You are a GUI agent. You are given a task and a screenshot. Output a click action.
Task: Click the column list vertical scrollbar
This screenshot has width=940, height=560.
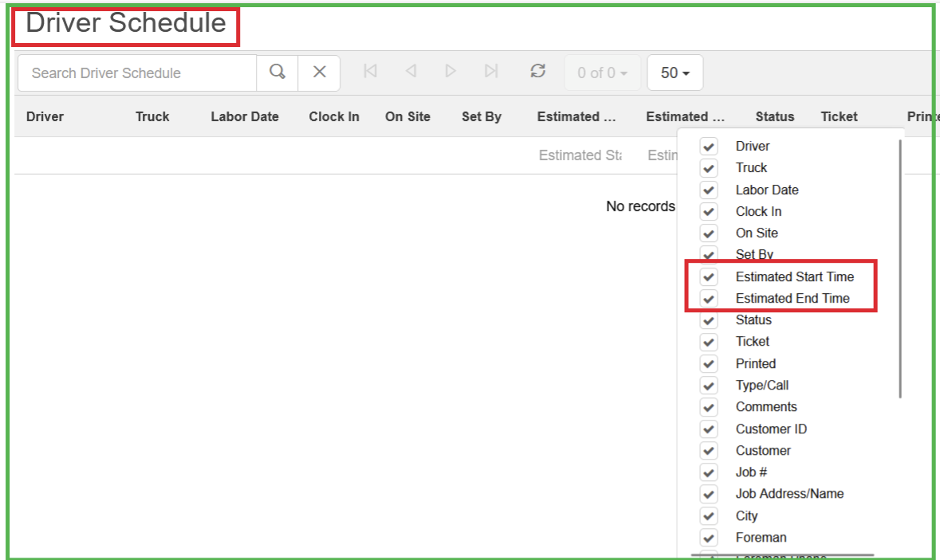(900, 271)
